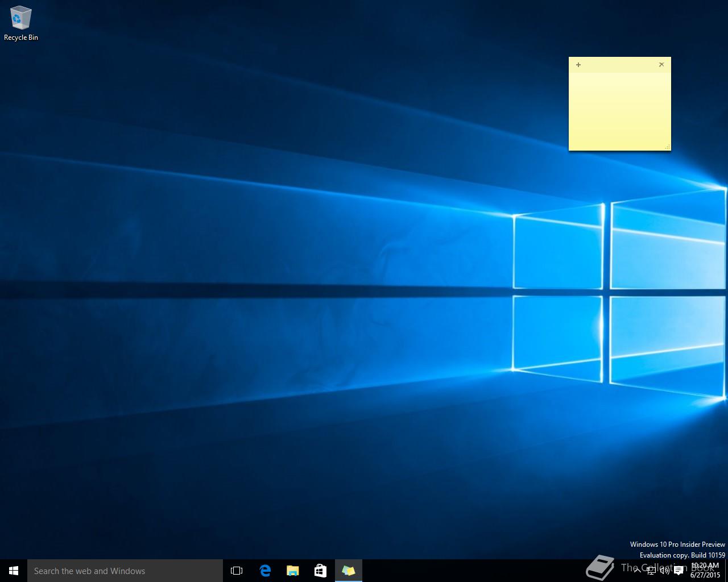Open the network status tray icon
This screenshot has width=728, height=582.
[651, 571]
